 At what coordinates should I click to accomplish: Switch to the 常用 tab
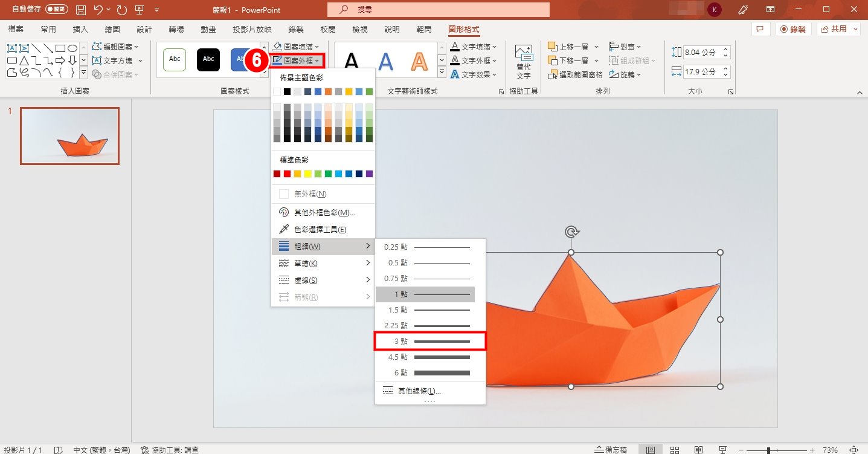click(48, 30)
